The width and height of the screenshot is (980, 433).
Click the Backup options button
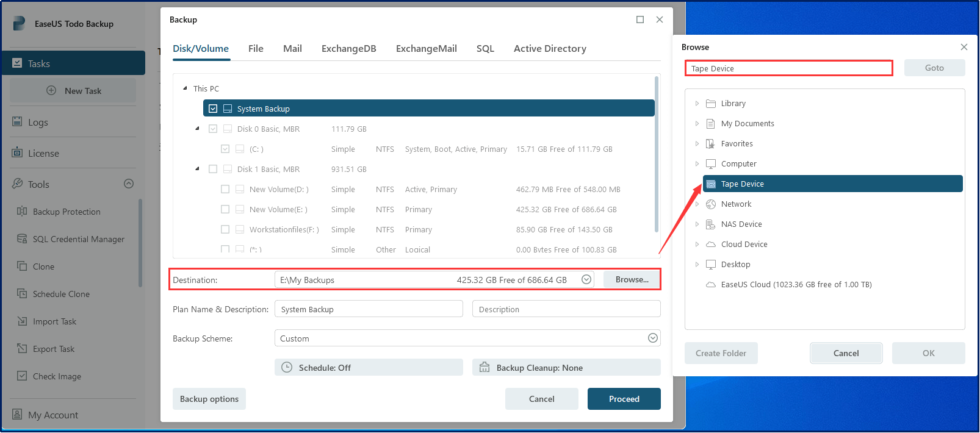click(x=209, y=399)
